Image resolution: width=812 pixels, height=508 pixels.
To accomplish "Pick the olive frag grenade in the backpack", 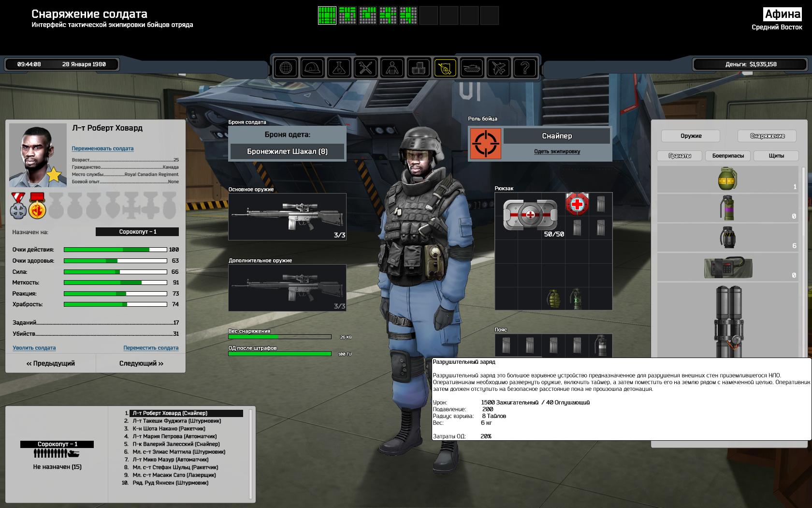I will [x=553, y=299].
